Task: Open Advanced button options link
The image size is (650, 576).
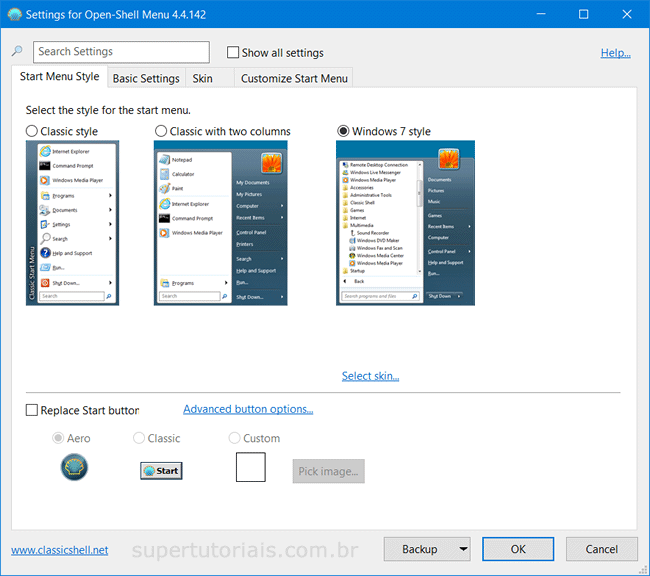Action: click(248, 409)
